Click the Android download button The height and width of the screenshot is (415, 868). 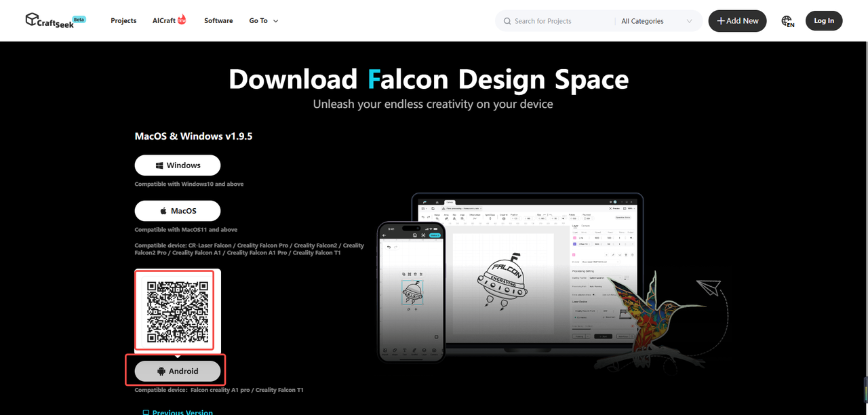coord(178,371)
